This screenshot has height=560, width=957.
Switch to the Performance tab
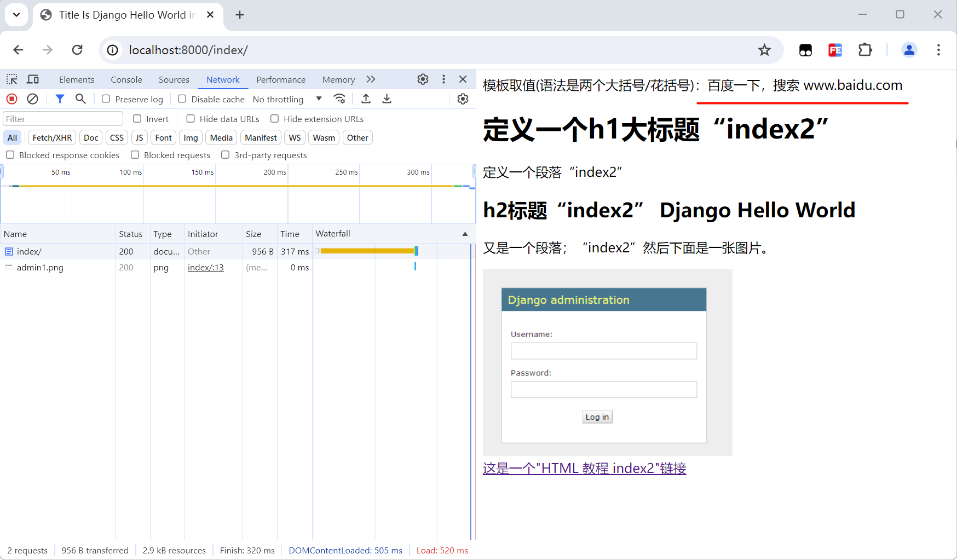pos(281,79)
